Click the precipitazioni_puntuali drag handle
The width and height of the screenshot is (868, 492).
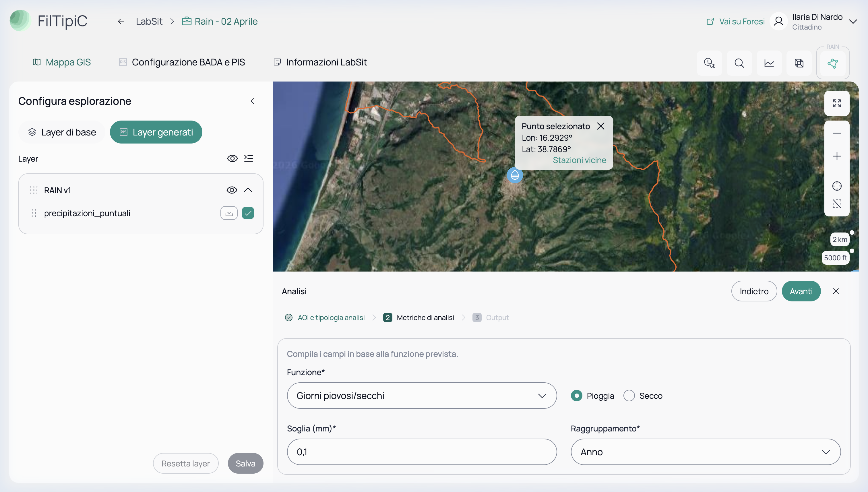pos(34,213)
